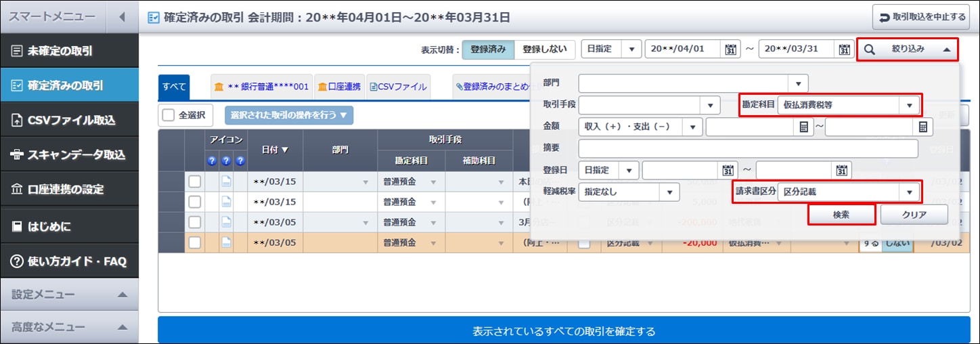
Task: Open the 軽減税率 指定なし dropdown
Action: click(x=669, y=192)
